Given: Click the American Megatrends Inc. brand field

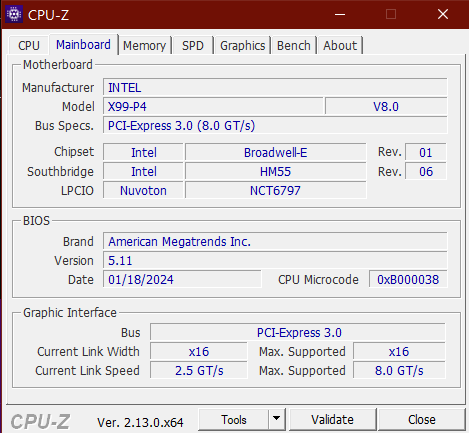Looking at the screenshot, I should click(275, 242).
